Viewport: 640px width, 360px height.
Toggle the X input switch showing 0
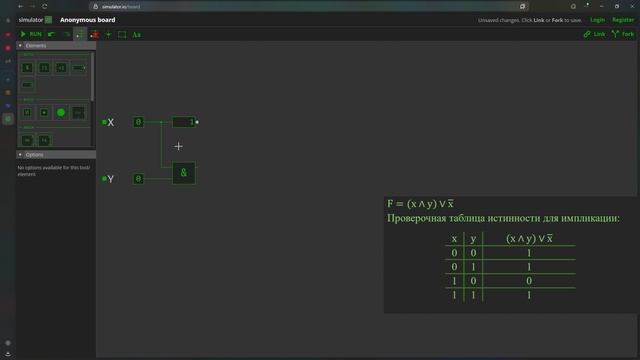coord(138,122)
